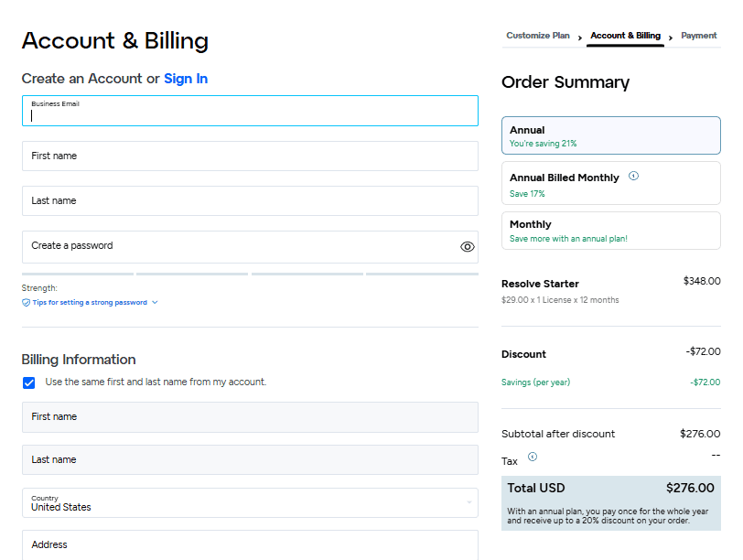Click the Sign In link
Image resolution: width=743 pixels, height=560 pixels.
(186, 79)
